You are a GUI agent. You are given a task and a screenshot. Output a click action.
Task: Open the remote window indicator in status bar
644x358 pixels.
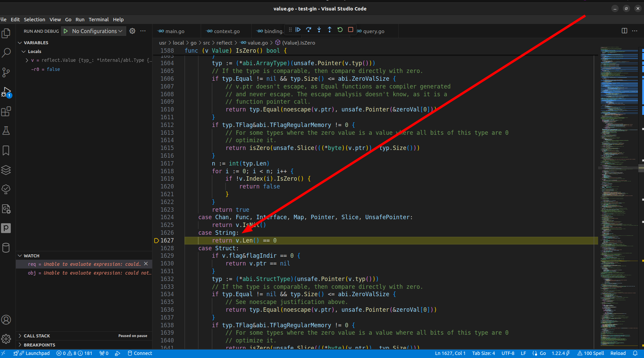pyautogui.click(x=3, y=353)
